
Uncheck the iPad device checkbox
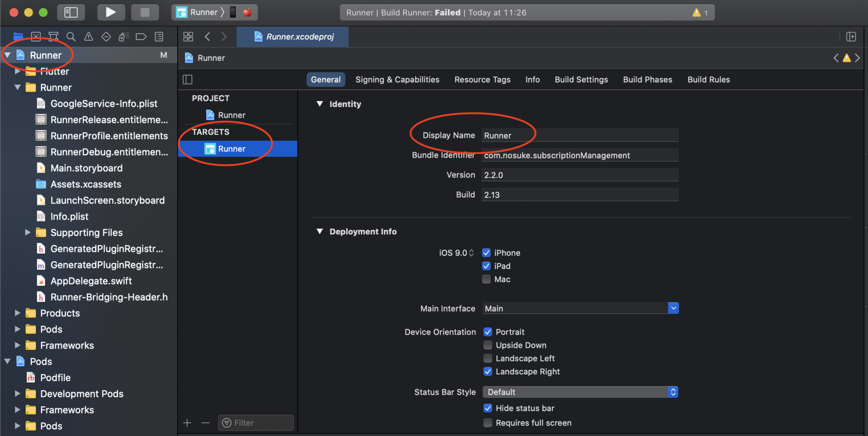coord(487,266)
